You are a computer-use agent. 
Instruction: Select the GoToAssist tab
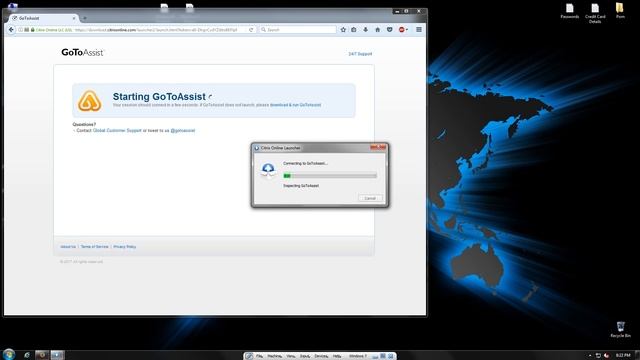[x=43, y=18]
